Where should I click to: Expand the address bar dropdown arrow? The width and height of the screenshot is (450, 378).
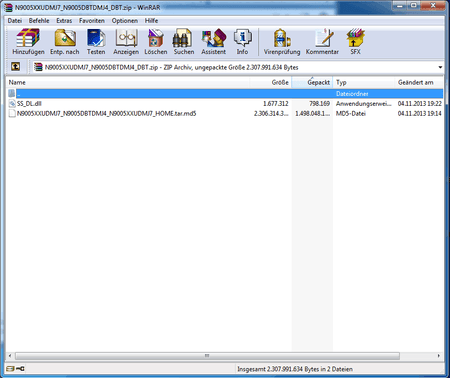coord(440,67)
